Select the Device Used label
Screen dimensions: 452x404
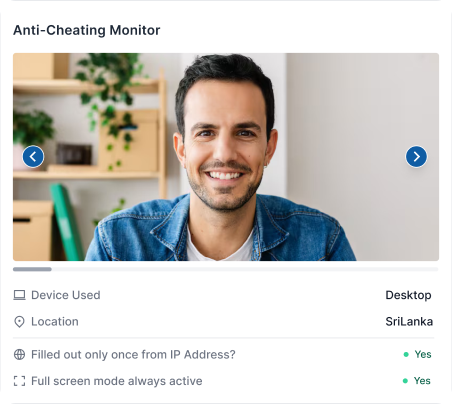[66, 295]
